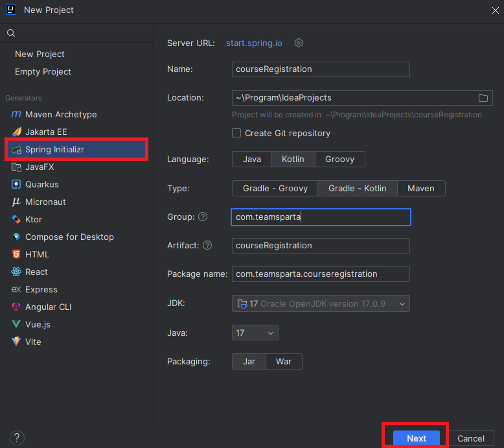Click the Artifact input field

(321, 246)
